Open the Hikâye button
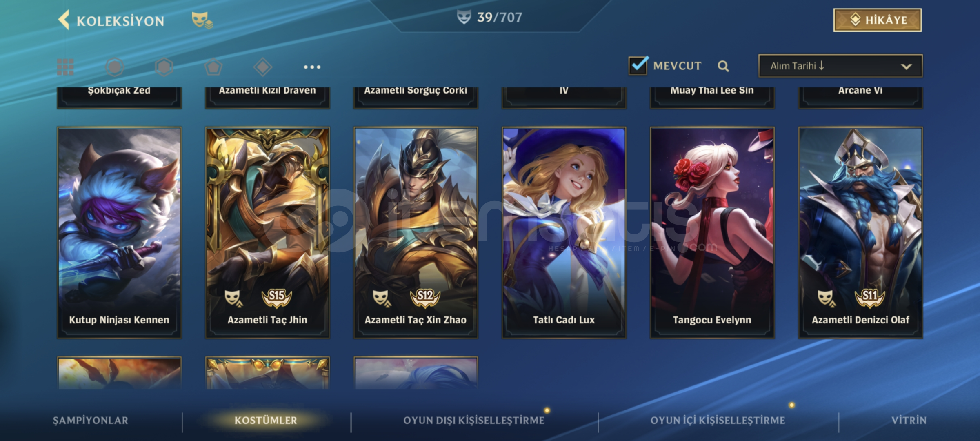This screenshot has width=980, height=441. point(878,20)
